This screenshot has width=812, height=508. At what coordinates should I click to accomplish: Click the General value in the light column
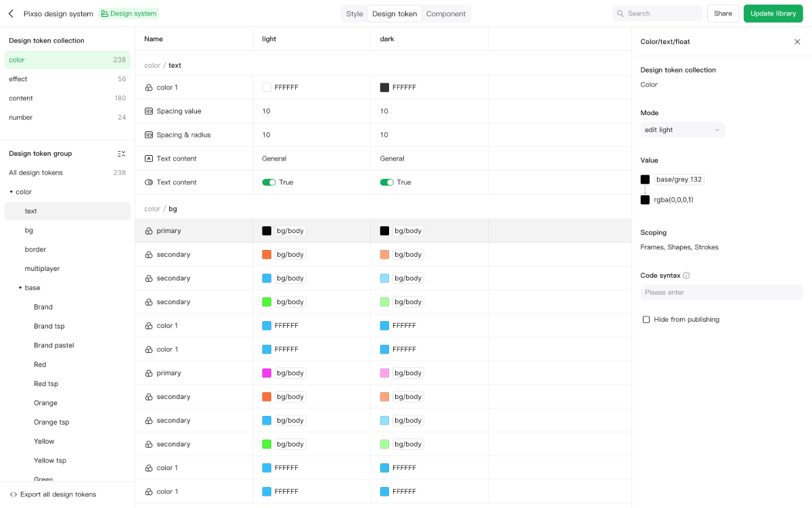[x=274, y=158]
